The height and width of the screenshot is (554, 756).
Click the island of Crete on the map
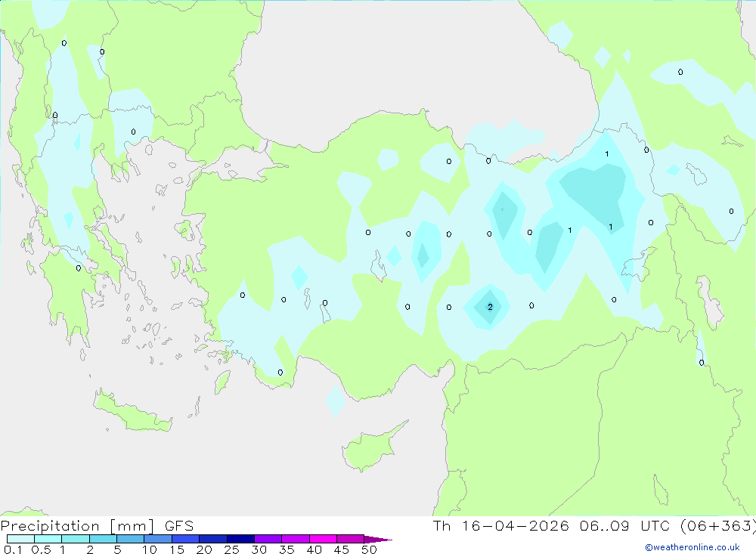click(x=132, y=412)
